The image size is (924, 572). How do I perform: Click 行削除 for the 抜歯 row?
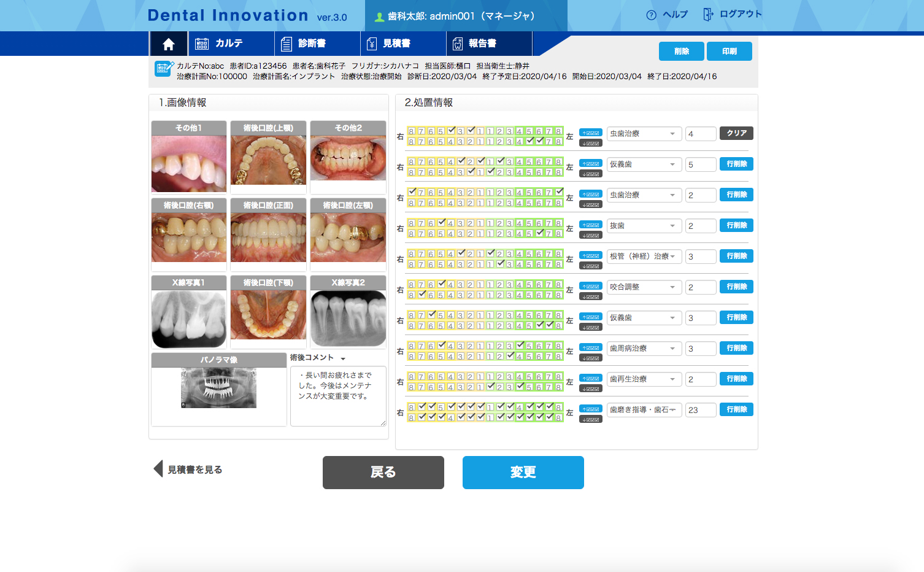coord(736,225)
